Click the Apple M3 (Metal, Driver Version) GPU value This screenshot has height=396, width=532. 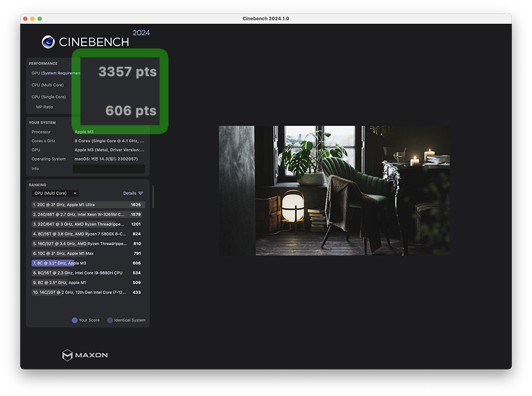click(109, 150)
